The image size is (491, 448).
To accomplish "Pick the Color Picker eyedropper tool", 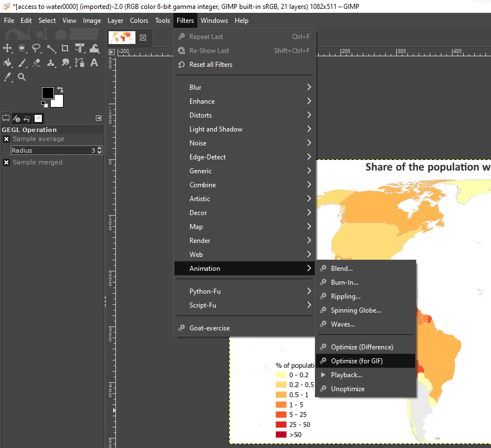I will click(8, 77).
